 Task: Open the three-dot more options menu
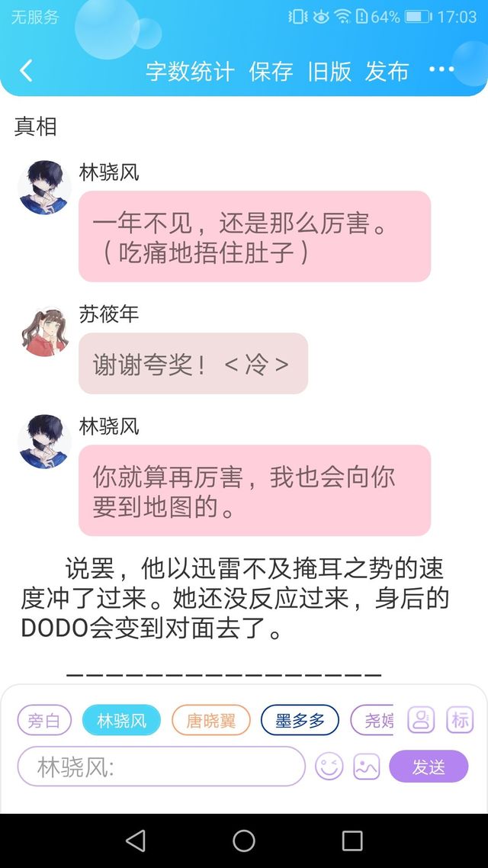point(441,69)
